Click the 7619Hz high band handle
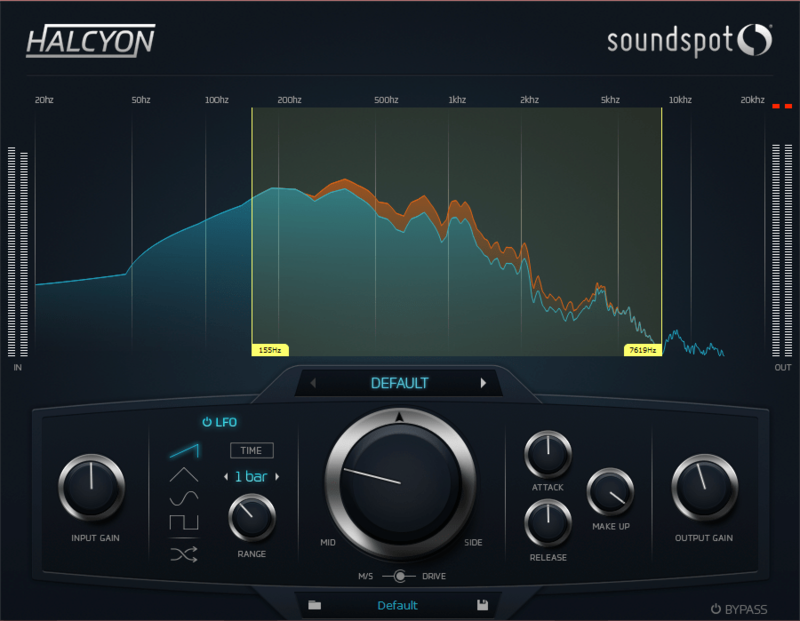The height and width of the screenshot is (621, 800). coord(643,350)
